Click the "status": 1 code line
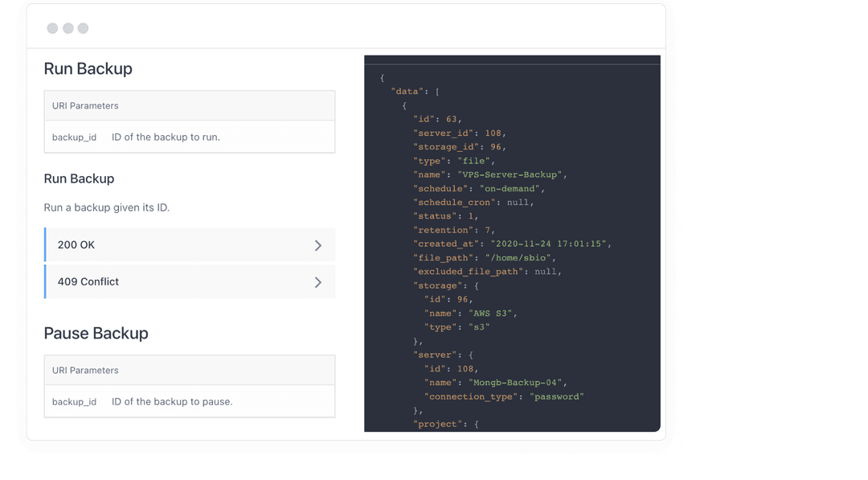The height and width of the screenshot is (480, 868). 445,216
